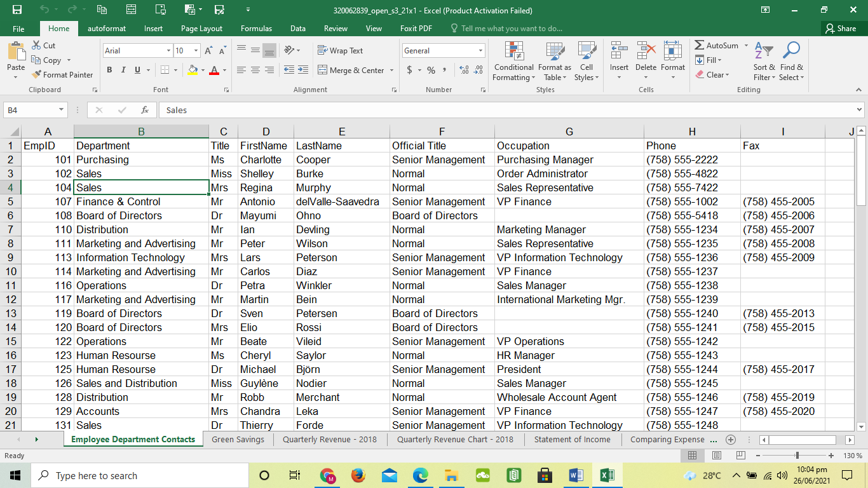The width and height of the screenshot is (868, 488).
Task: Expand the Merge & Center dropdown arrow
Action: (391, 71)
